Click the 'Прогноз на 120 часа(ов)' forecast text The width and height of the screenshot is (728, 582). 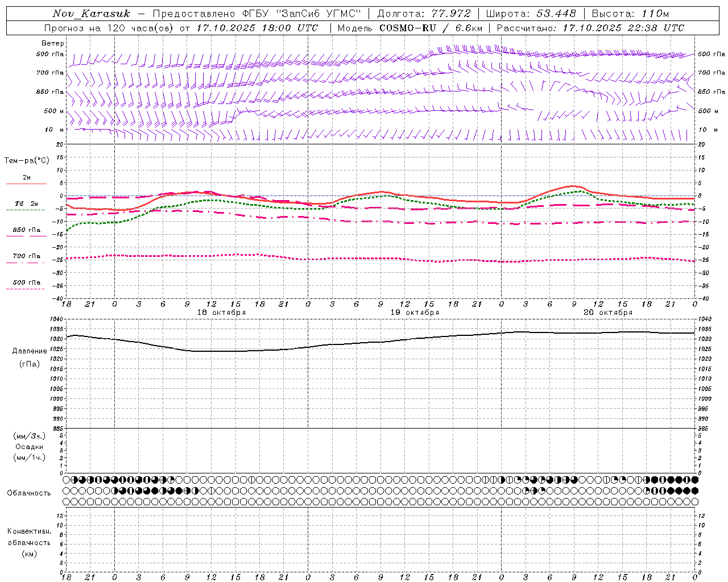[110, 28]
